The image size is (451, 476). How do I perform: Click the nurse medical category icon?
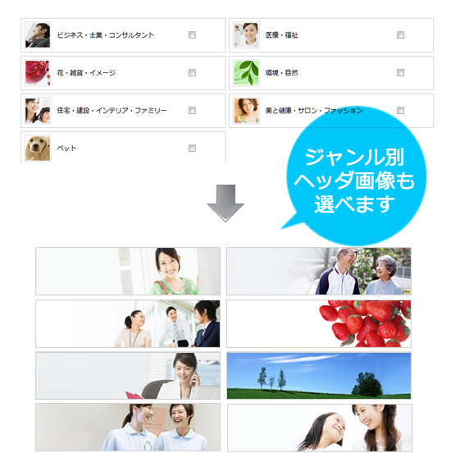pyautogui.click(x=246, y=35)
